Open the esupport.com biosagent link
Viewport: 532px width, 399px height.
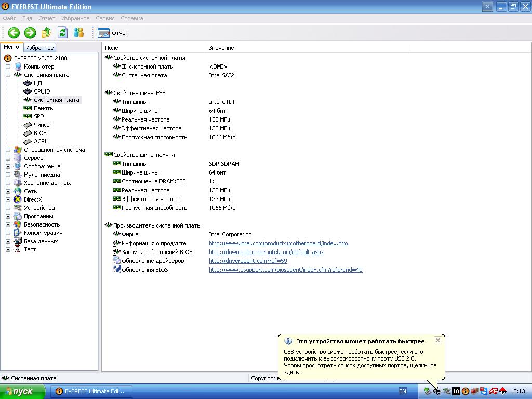pos(285,270)
